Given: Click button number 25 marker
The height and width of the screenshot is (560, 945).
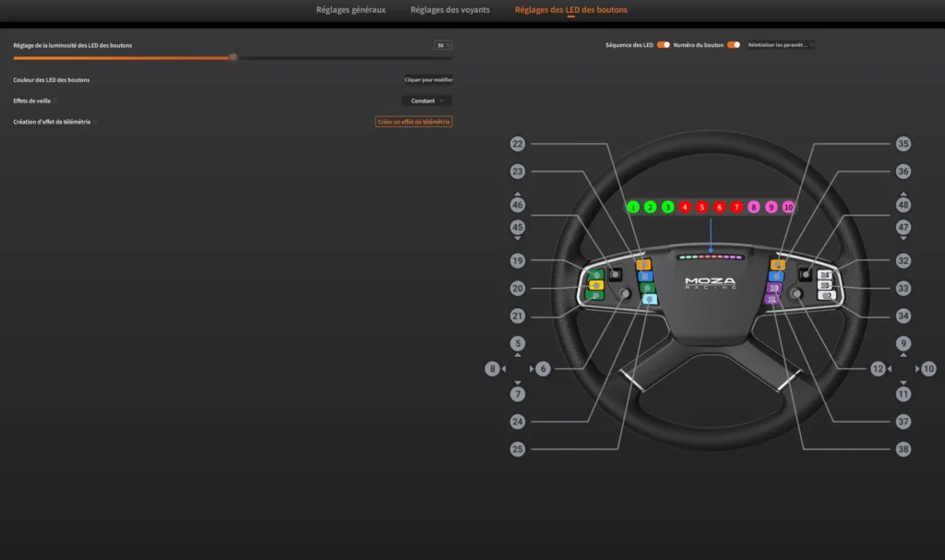Looking at the screenshot, I should click(518, 449).
